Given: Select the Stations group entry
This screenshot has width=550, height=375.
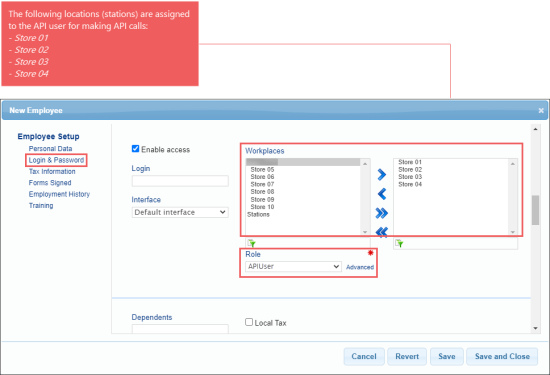Looking at the screenshot, I should [x=258, y=214].
